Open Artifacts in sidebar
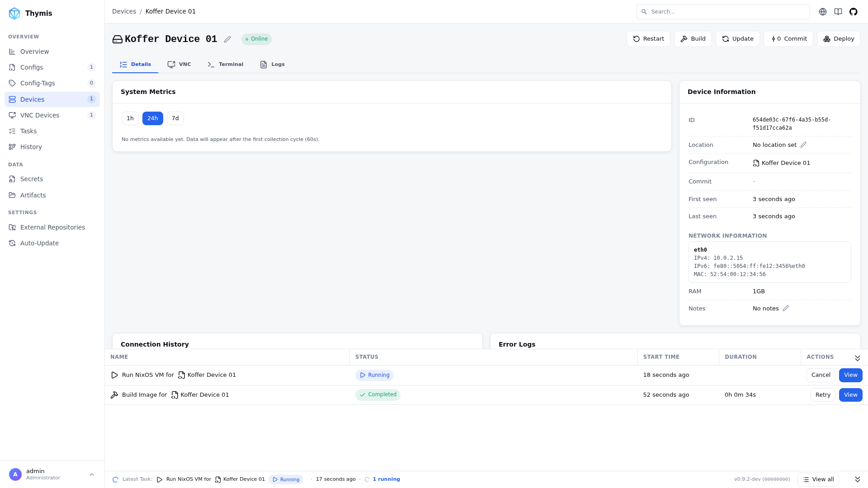The width and height of the screenshot is (868, 488). click(52, 195)
